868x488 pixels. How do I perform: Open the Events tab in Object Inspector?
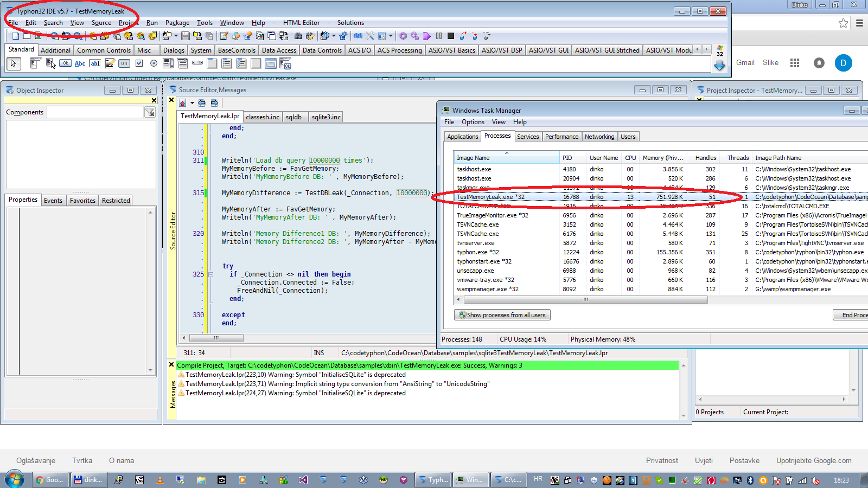point(53,201)
